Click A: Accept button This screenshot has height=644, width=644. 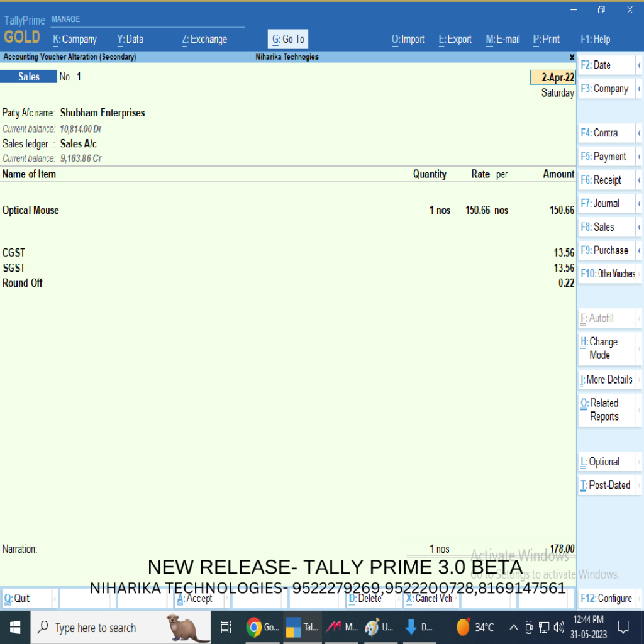point(199,599)
